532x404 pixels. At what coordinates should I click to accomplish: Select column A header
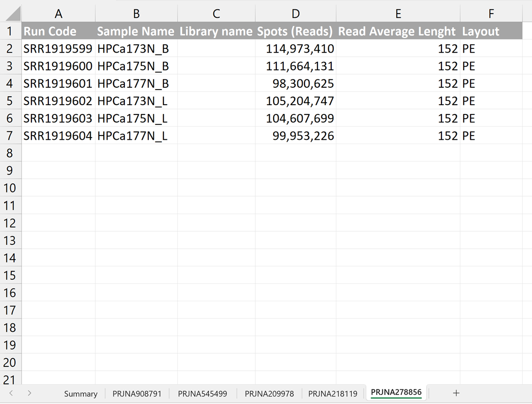click(x=59, y=14)
